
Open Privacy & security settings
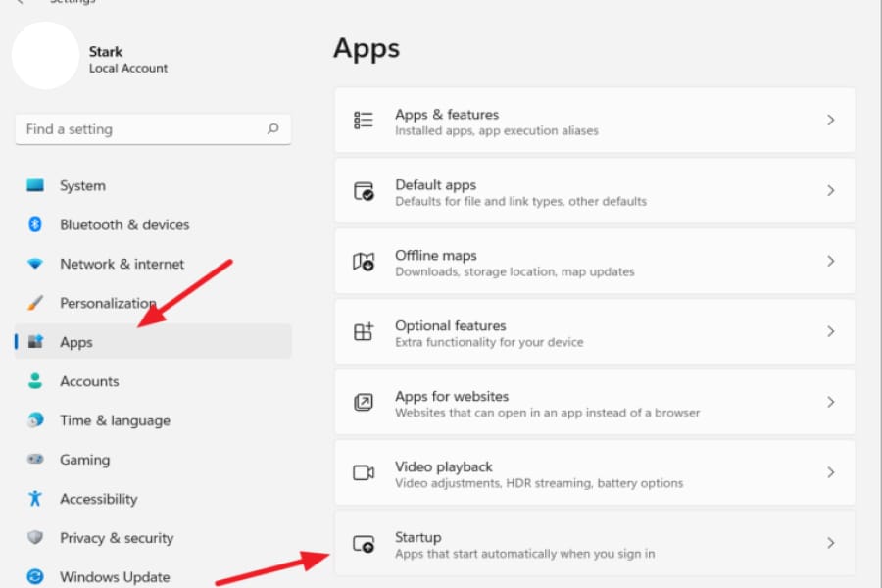tap(153, 537)
